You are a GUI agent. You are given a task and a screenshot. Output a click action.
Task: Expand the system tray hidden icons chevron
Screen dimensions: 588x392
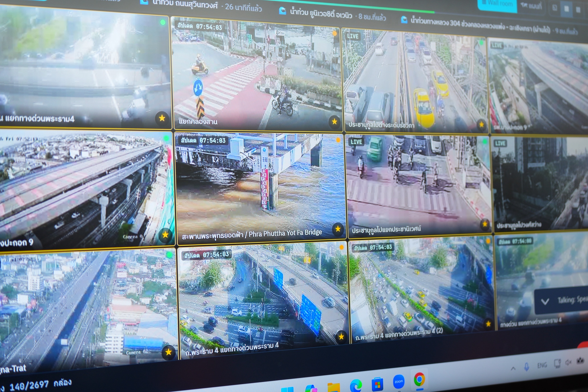click(513, 368)
